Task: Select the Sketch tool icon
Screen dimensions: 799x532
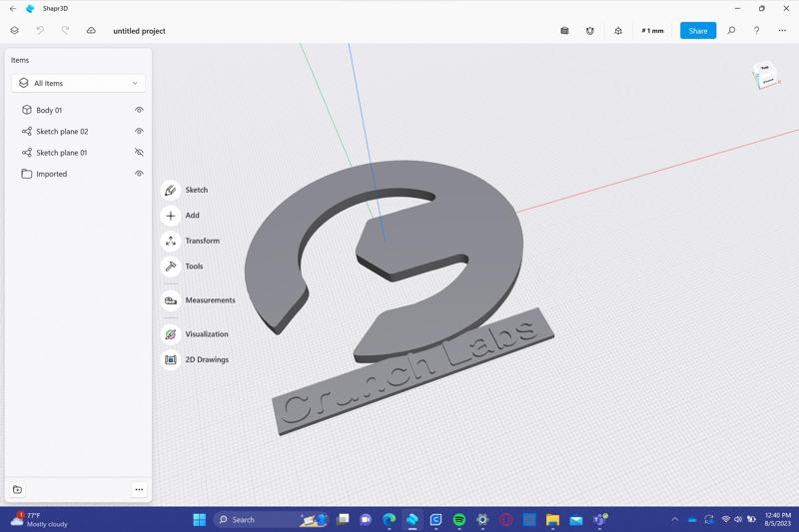Action: 171,190
